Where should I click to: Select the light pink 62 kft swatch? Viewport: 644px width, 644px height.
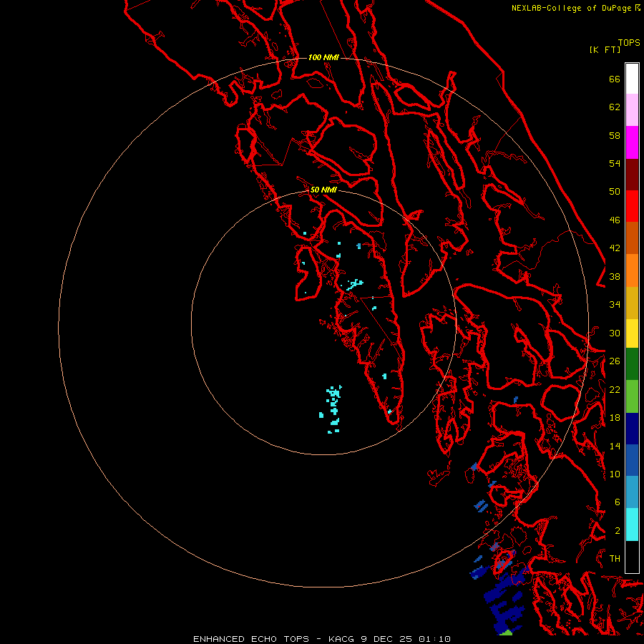click(632, 110)
